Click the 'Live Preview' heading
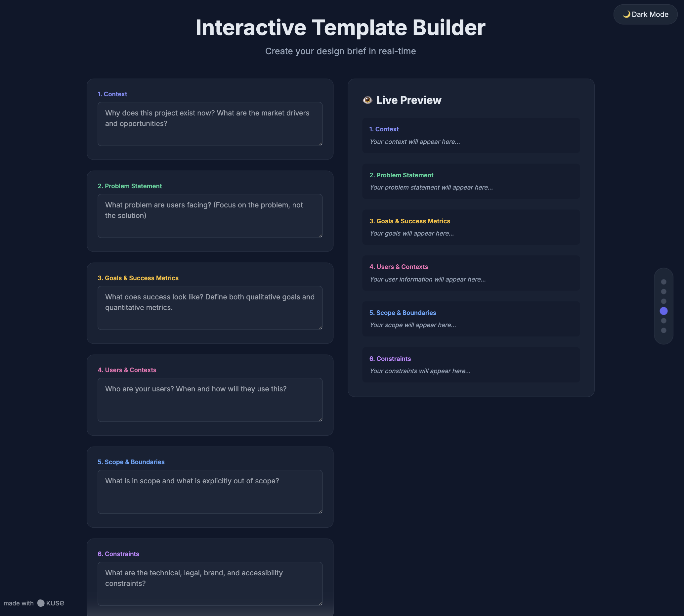The width and height of the screenshot is (684, 616). pyautogui.click(x=408, y=100)
